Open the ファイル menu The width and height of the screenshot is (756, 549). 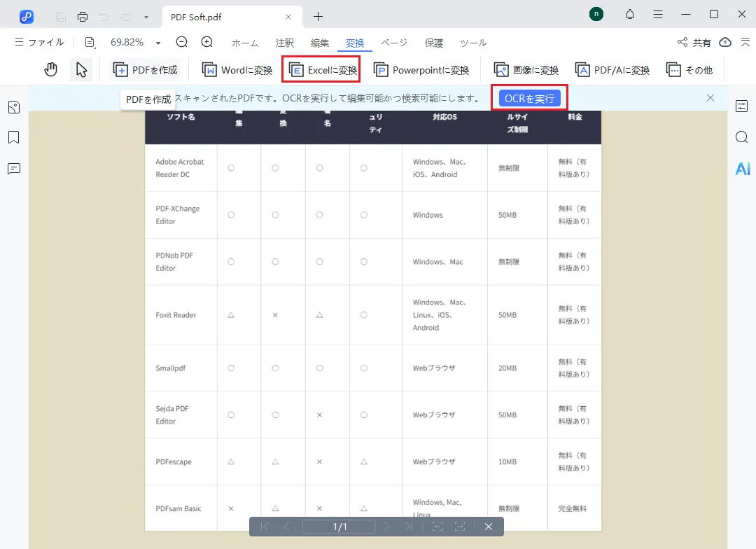39,43
